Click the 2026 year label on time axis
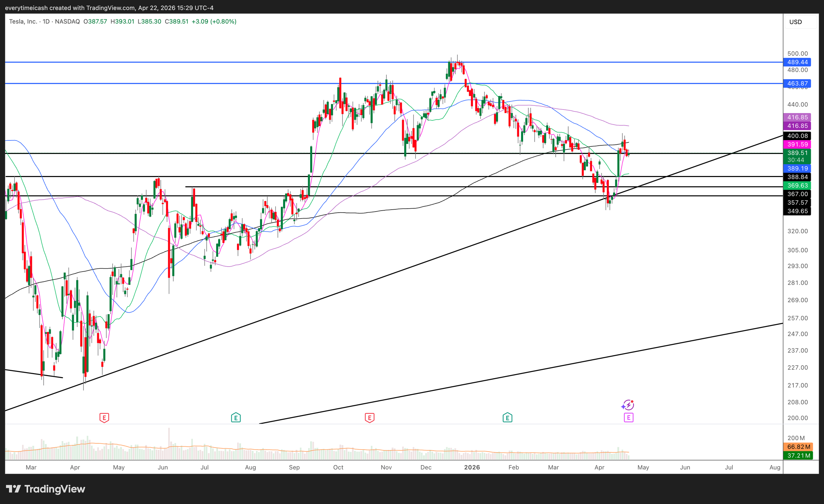Viewport: 824px width, 504px height. [x=472, y=467]
